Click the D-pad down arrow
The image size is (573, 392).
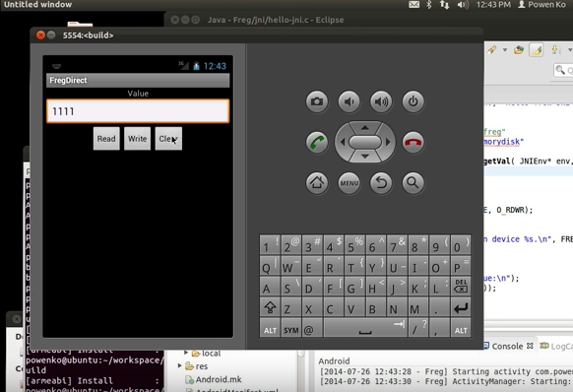(365, 157)
